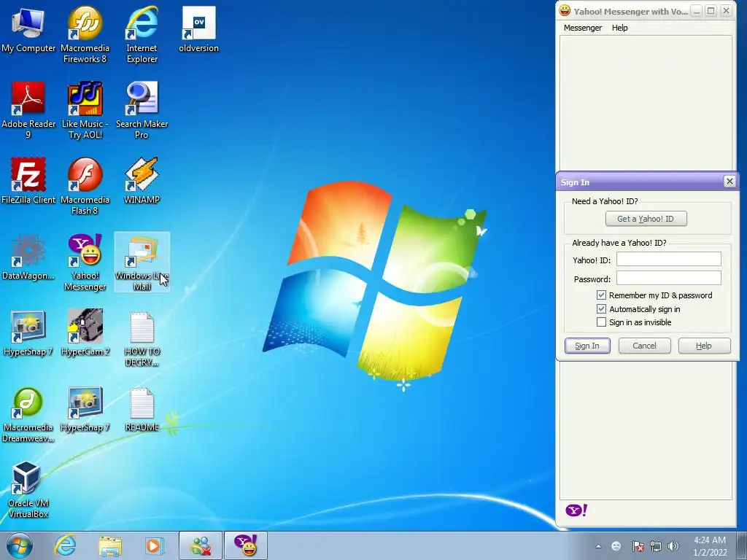Open network status tray icon
The height and width of the screenshot is (560, 747).
pos(656,546)
